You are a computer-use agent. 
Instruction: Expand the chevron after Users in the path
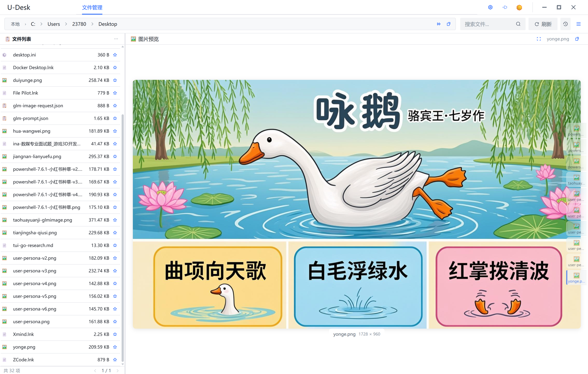66,24
